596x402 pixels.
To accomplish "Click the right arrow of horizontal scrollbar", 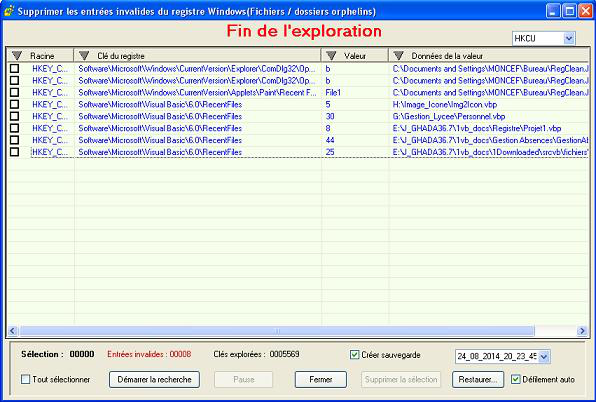I will 582,331.
